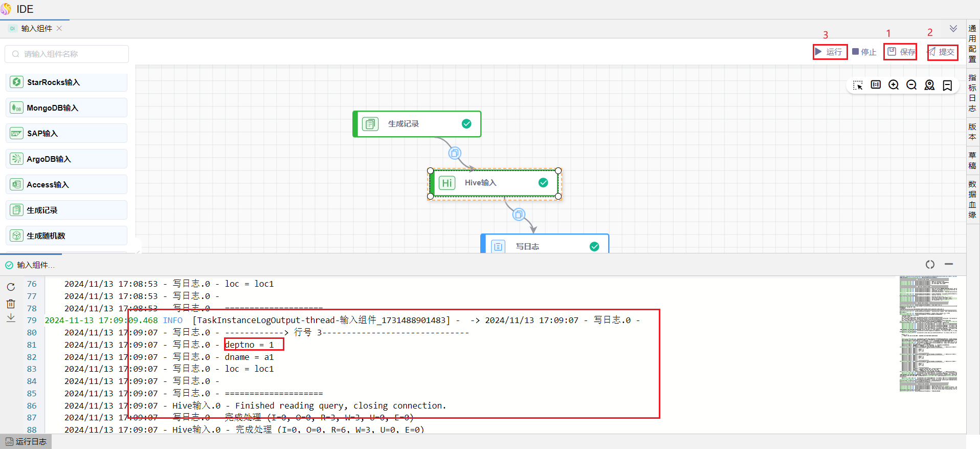Click the log text 'deptno = 1'
Image resolution: width=980 pixels, height=449 pixels.
250,345
